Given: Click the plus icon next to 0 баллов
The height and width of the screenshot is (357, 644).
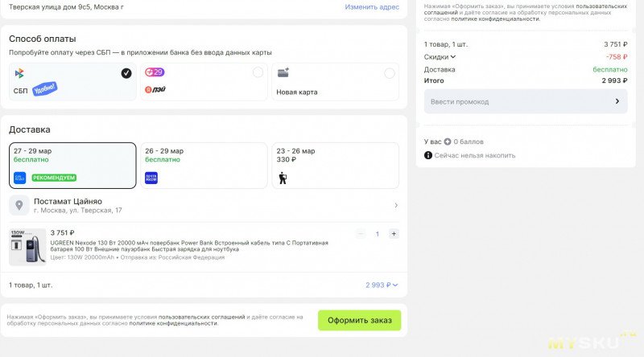Looking at the screenshot, I should [448, 142].
